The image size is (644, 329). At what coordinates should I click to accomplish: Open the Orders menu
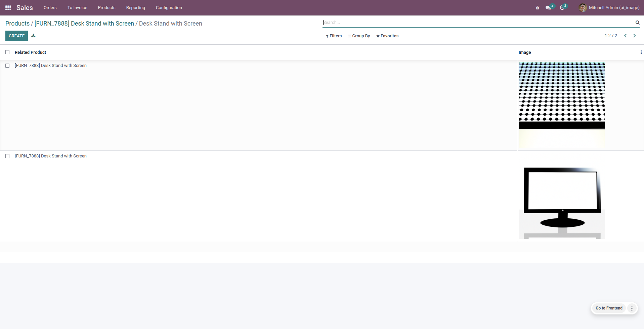click(x=50, y=8)
